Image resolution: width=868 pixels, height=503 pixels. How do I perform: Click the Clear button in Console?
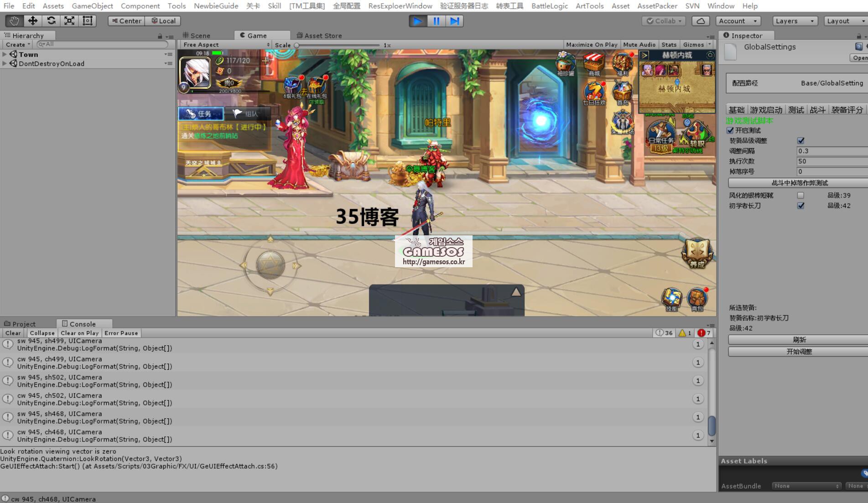[x=13, y=333]
